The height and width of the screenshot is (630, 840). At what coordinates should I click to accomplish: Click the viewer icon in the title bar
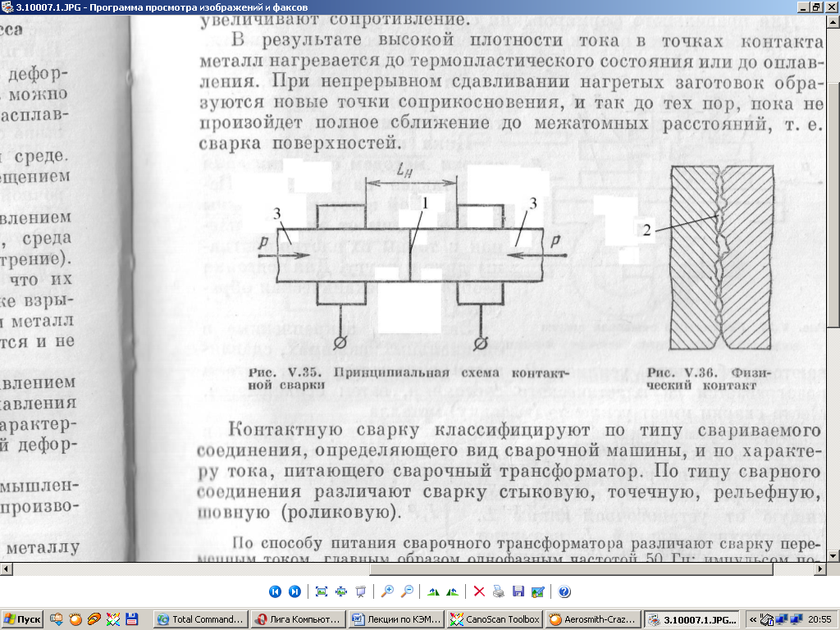pos(7,7)
